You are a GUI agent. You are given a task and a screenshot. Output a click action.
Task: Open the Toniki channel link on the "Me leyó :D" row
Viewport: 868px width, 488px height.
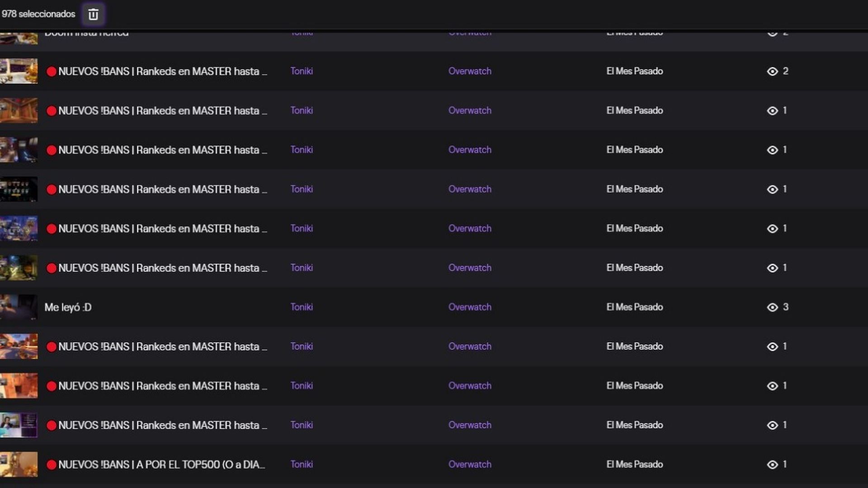point(302,307)
